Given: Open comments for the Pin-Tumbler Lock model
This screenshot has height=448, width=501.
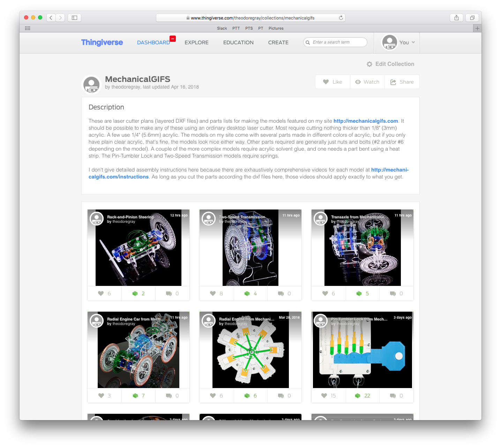Looking at the screenshot, I should [394, 395].
